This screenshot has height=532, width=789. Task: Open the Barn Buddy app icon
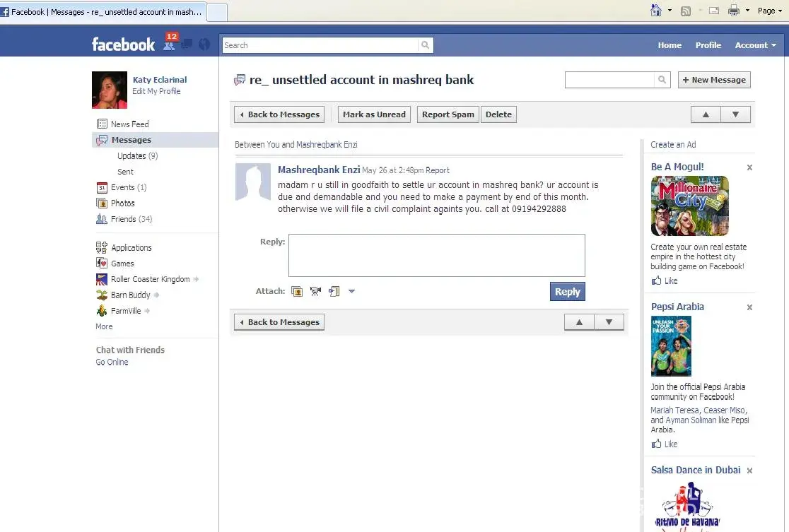click(102, 295)
